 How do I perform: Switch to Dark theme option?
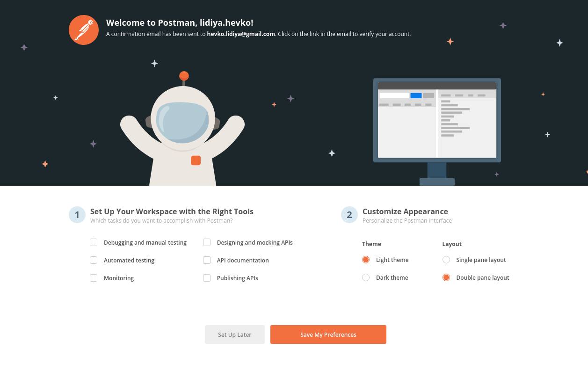click(366, 277)
